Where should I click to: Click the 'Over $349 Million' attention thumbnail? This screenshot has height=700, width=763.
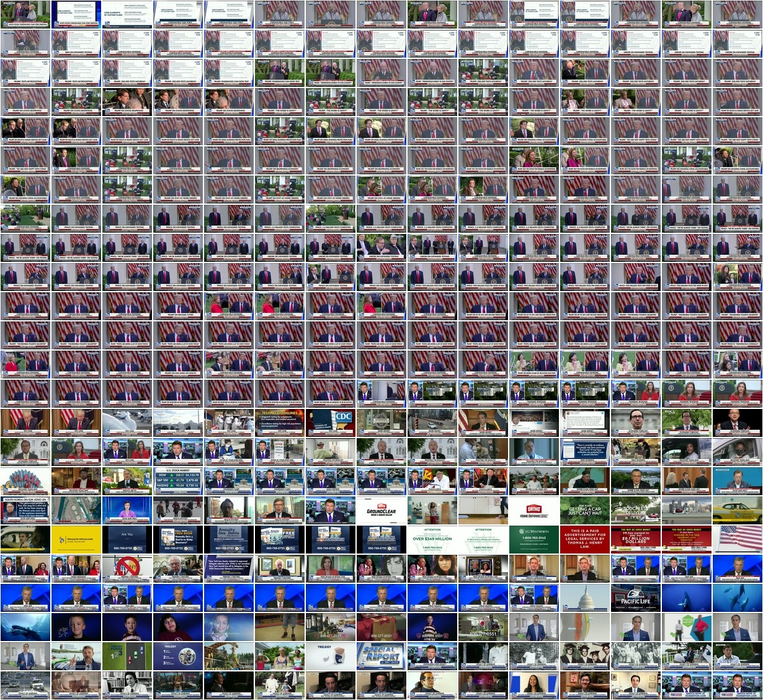432,539
